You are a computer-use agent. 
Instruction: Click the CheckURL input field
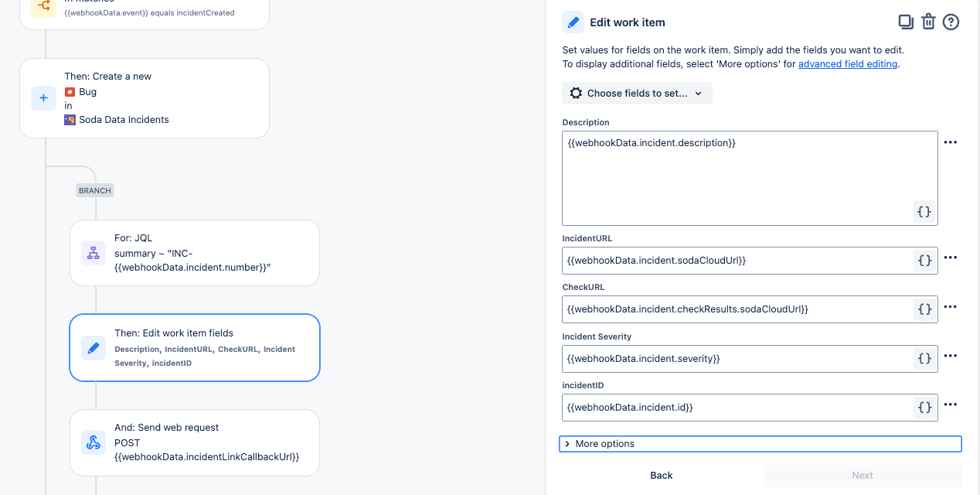734,309
